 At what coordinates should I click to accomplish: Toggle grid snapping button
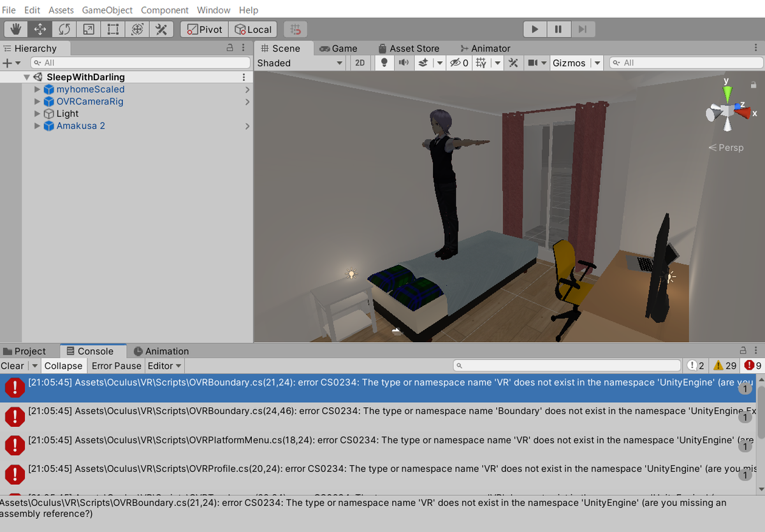click(295, 29)
